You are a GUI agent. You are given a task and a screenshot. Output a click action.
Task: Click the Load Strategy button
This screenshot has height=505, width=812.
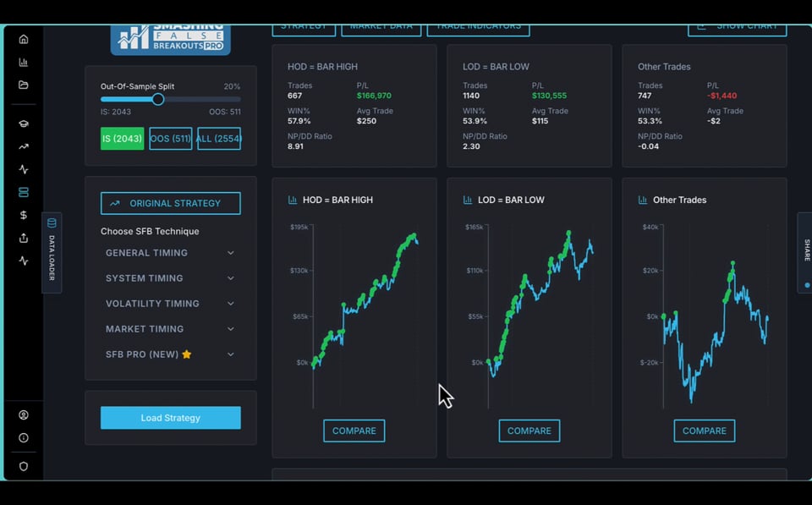[x=170, y=418]
